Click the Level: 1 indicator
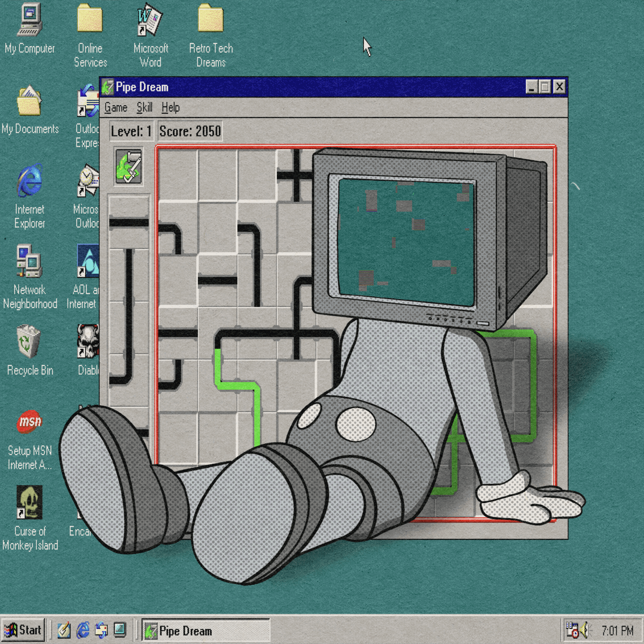Image resolution: width=644 pixels, height=644 pixels. point(131,131)
